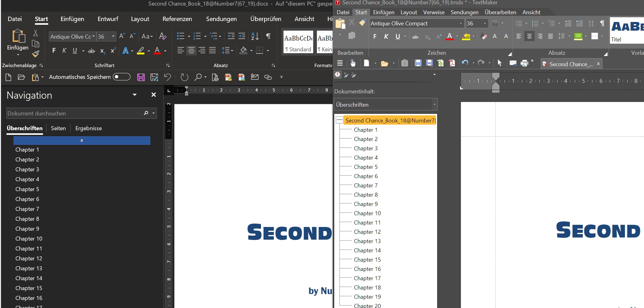This screenshot has height=308, width=644.
Task: Click red font color A in TextMaker
Action: (450, 36)
